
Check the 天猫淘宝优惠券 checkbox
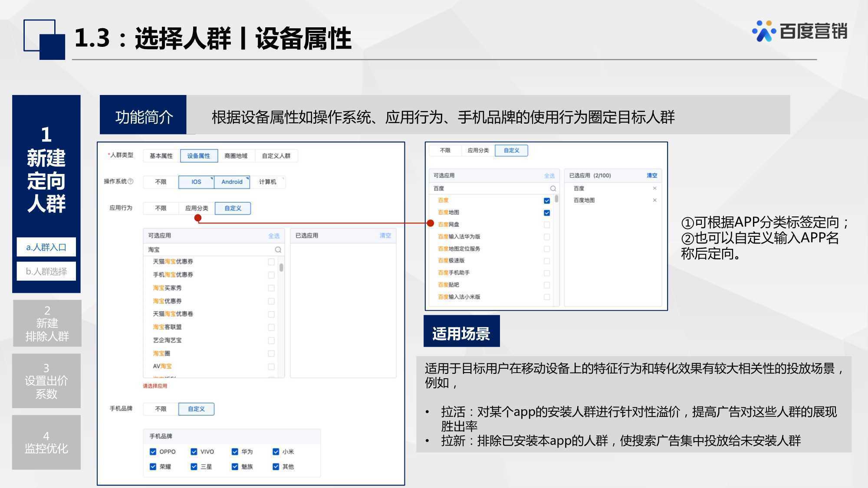(x=271, y=262)
